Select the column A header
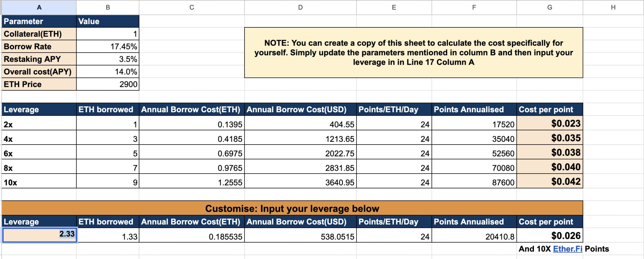Viewport: 644px width, 259px height. pyautogui.click(x=39, y=7)
